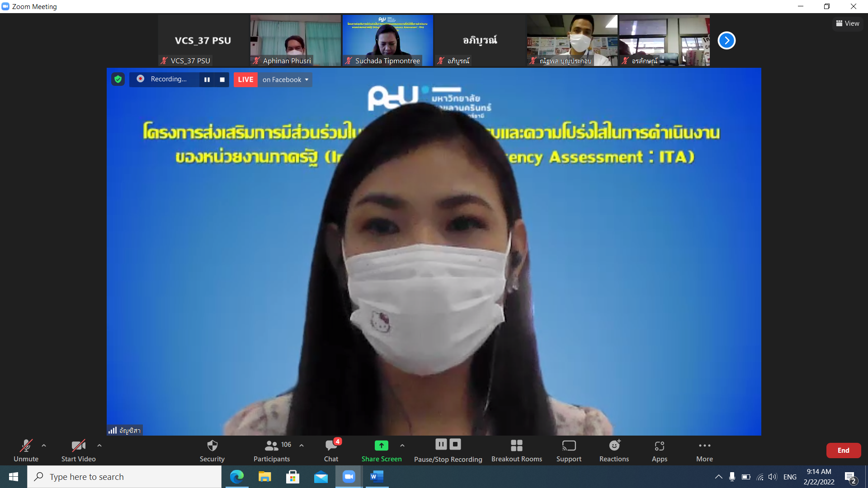
Task: Open Microsoft Store from taskbar
Action: pos(293,477)
